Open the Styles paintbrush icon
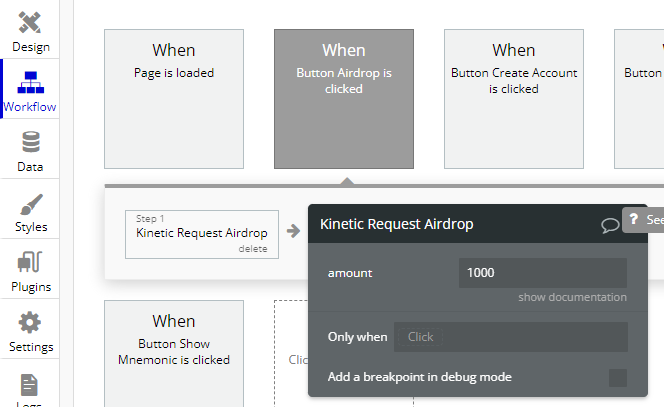Viewport: 664px width, 407px height. tap(30, 204)
